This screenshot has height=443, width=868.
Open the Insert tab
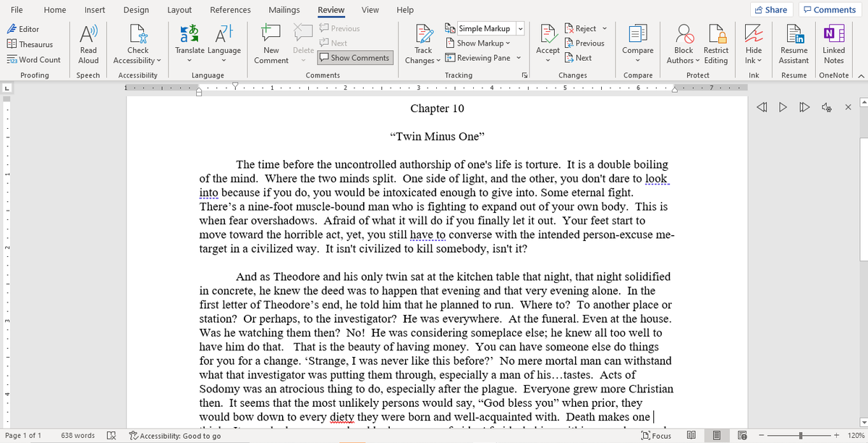95,9
